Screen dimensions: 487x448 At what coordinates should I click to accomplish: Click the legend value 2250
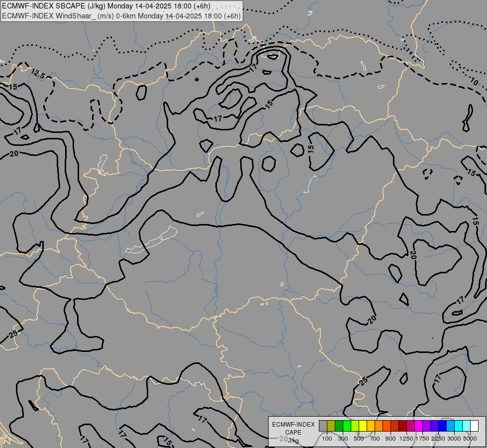click(x=438, y=439)
